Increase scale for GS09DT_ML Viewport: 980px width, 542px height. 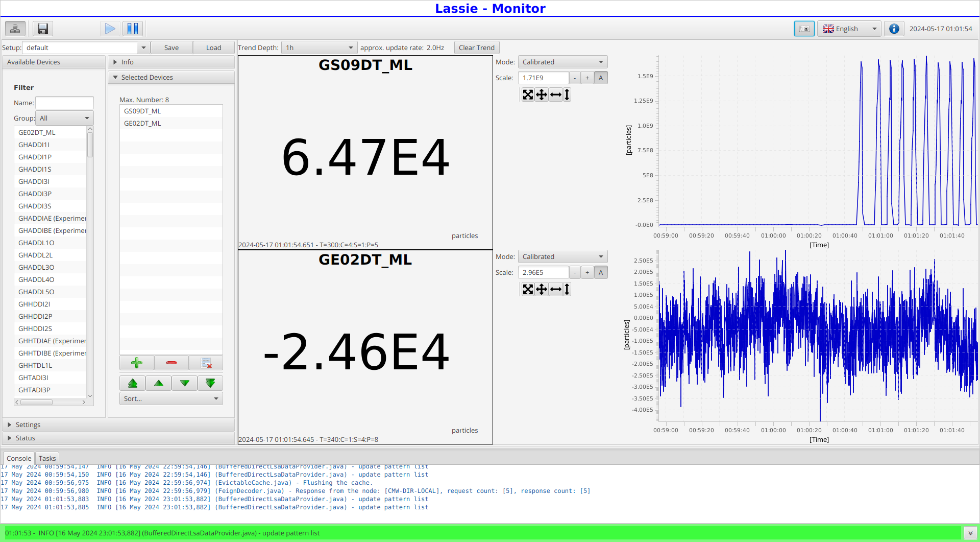[x=587, y=78]
